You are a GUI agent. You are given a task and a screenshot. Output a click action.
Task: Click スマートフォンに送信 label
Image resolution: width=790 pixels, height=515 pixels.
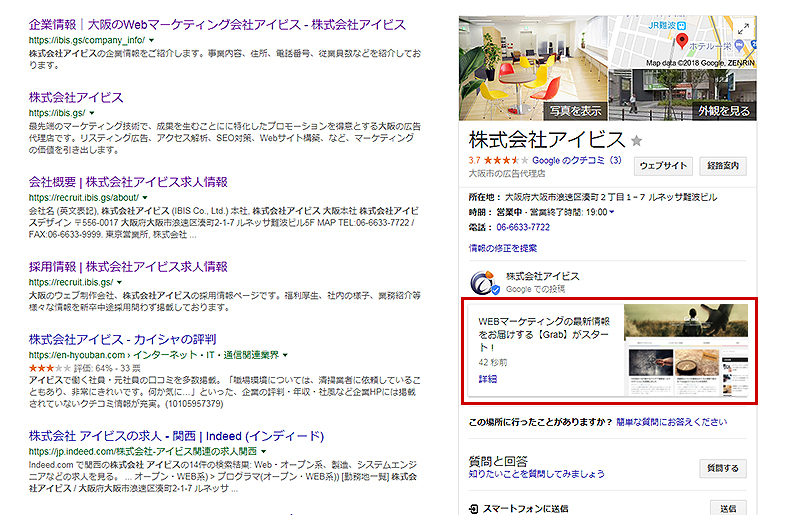tap(525, 508)
